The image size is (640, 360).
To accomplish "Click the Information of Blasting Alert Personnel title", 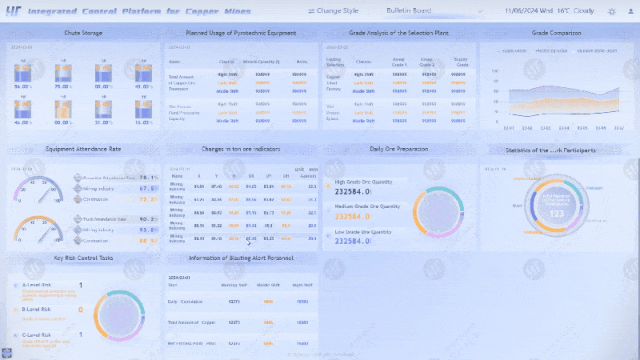I will pos(241,258).
